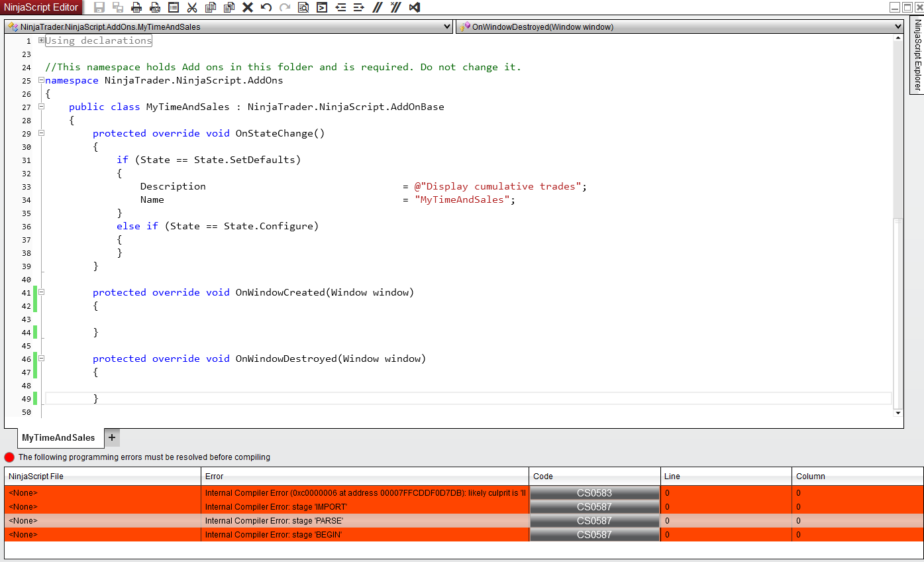The width and height of the screenshot is (924, 562).
Task: Click the Comment selection icon
Action: tap(378, 7)
